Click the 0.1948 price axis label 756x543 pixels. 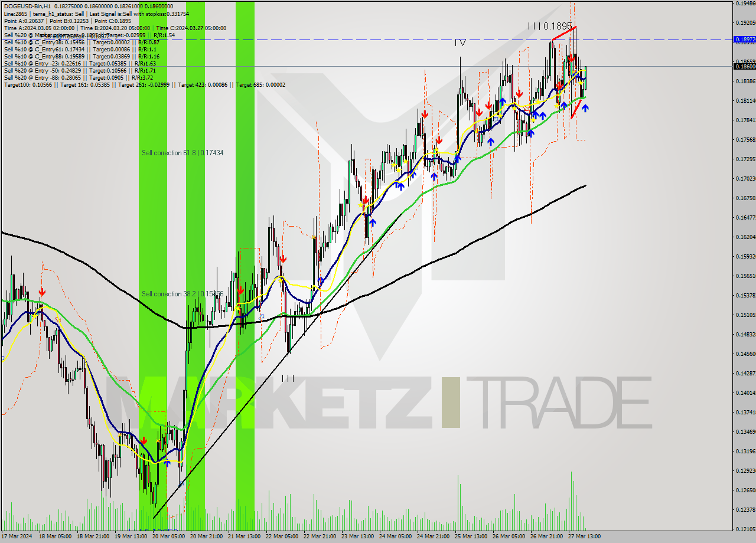(x=745, y=4)
